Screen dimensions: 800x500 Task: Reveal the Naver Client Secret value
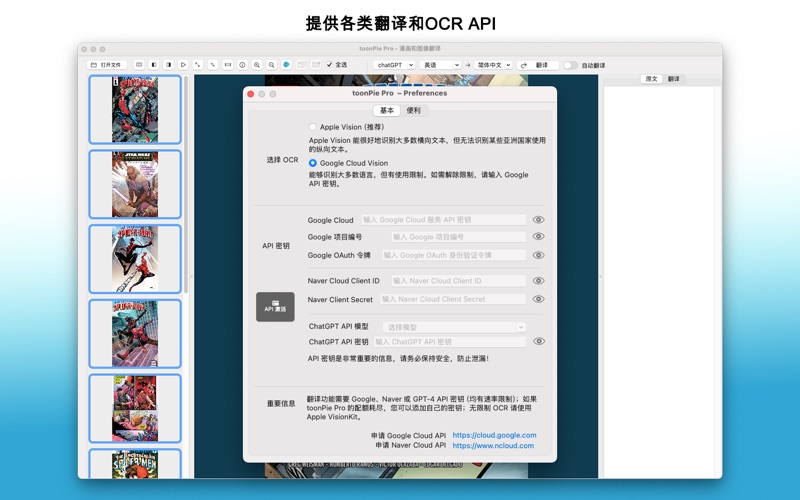click(x=539, y=299)
